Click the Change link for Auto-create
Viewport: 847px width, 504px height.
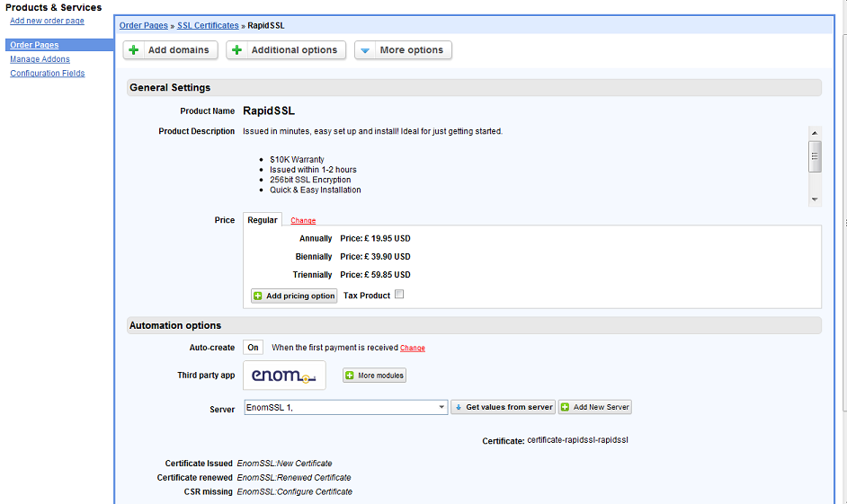[413, 348]
